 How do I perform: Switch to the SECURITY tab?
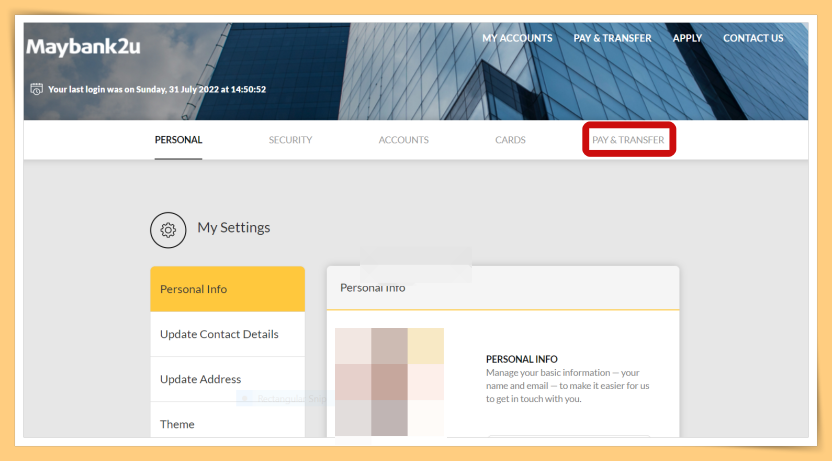pos(290,140)
